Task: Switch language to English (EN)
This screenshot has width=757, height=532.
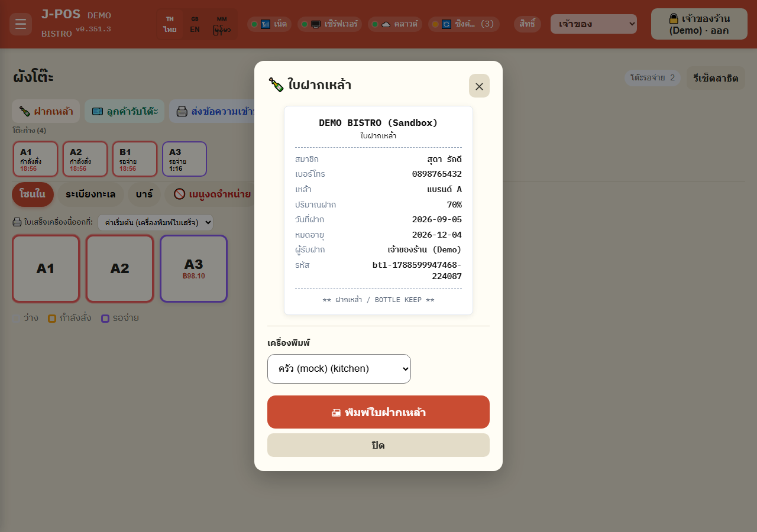Action: 195,24
